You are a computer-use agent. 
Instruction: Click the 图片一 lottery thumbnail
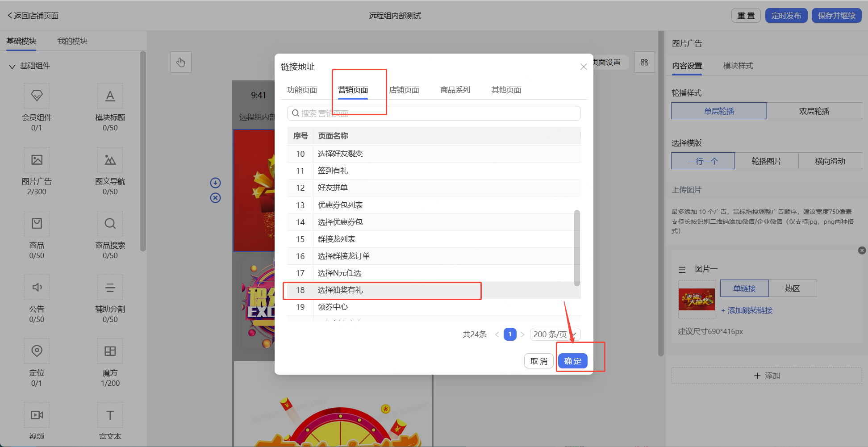(x=697, y=299)
